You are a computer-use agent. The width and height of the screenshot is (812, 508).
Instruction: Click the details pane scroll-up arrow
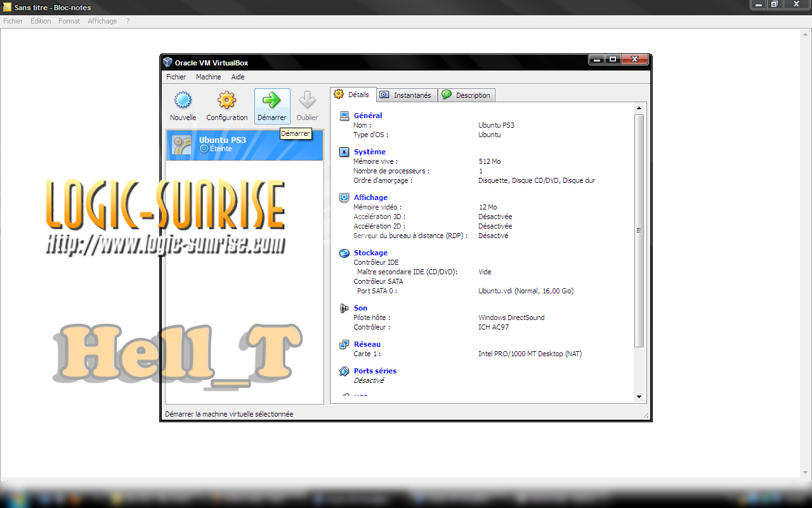click(x=639, y=109)
